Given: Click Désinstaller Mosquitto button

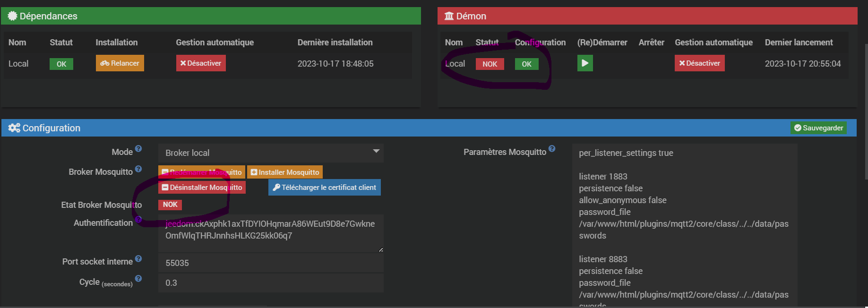Looking at the screenshot, I should pyautogui.click(x=202, y=188).
